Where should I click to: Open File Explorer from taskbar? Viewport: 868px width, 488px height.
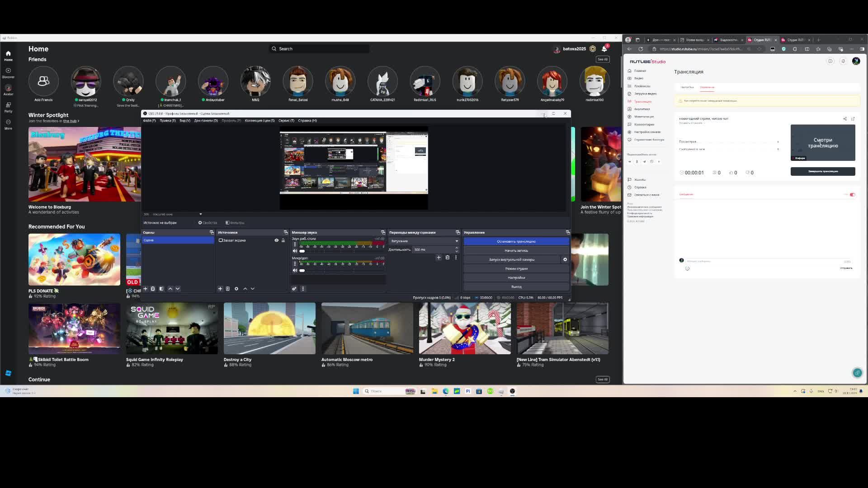pos(434,391)
